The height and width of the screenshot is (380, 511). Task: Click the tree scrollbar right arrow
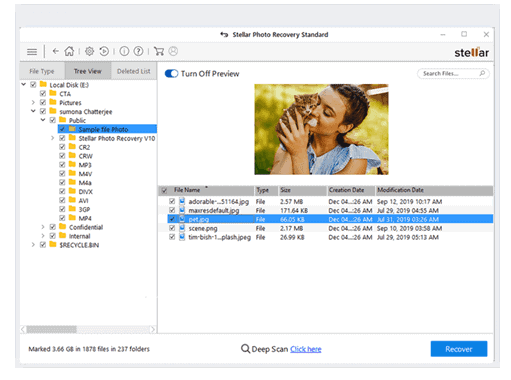153,329
